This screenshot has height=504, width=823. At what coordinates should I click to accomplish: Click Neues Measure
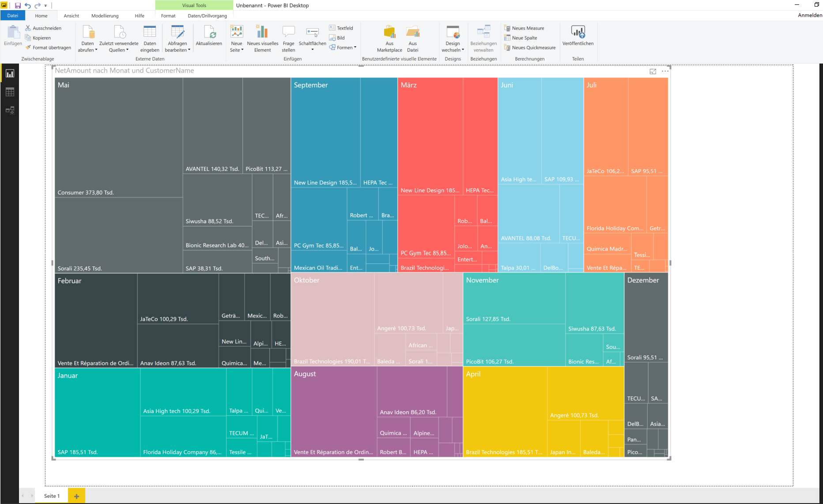pos(524,28)
